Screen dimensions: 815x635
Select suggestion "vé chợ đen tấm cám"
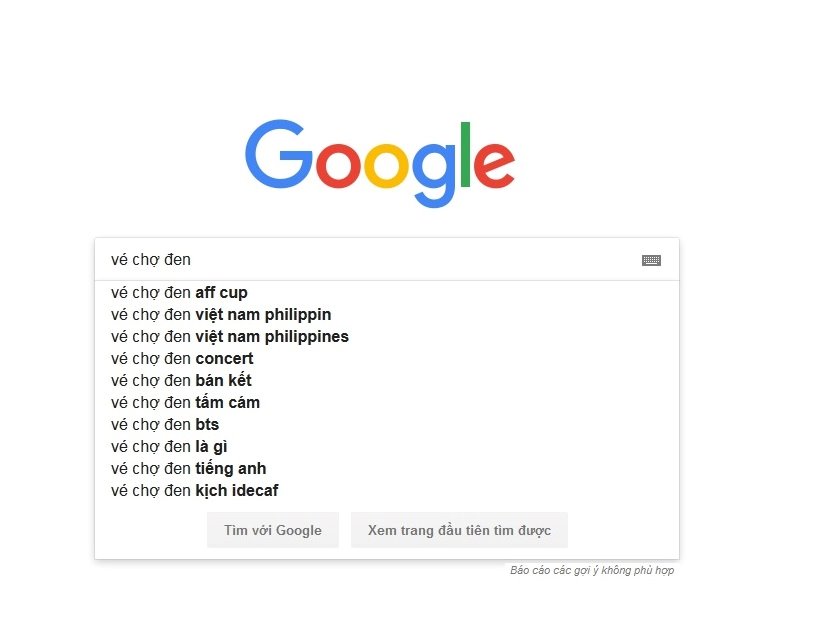click(x=184, y=402)
